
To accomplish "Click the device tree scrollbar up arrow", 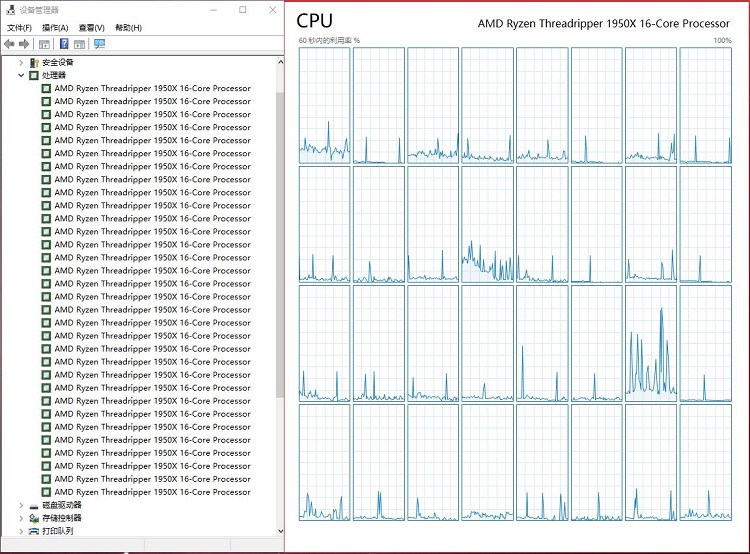I will [280, 62].
